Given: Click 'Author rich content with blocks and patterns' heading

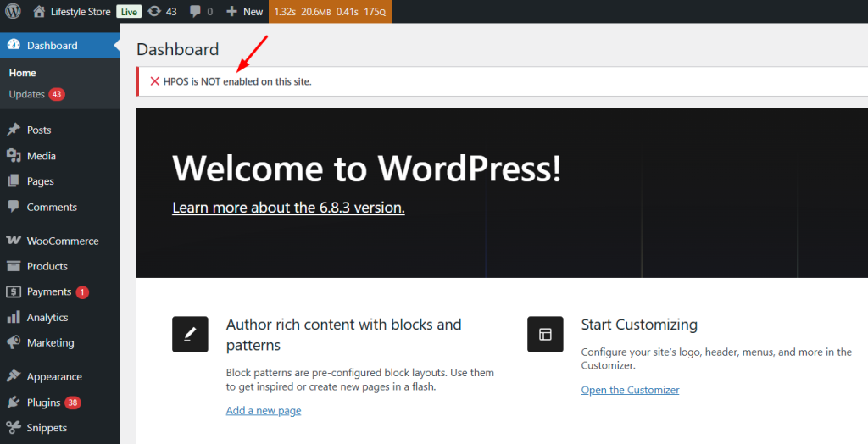Looking at the screenshot, I should point(344,335).
